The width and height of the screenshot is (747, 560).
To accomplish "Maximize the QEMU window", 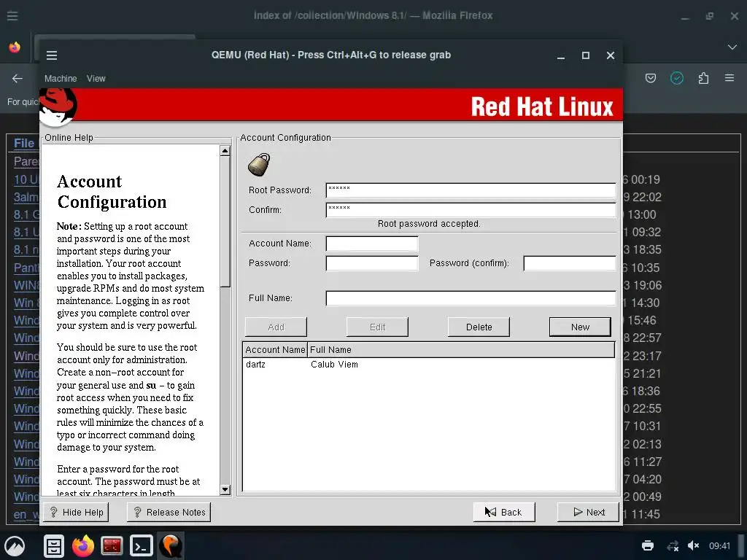I will [586, 55].
